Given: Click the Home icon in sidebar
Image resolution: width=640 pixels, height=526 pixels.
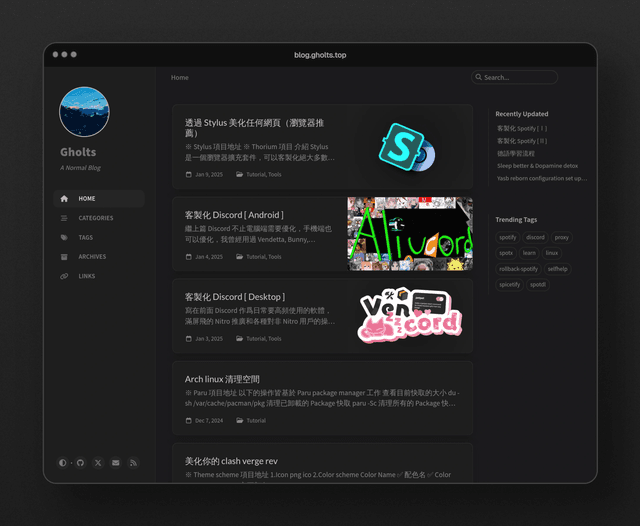Looking at the screenshot, I should [x=64, y=199].
